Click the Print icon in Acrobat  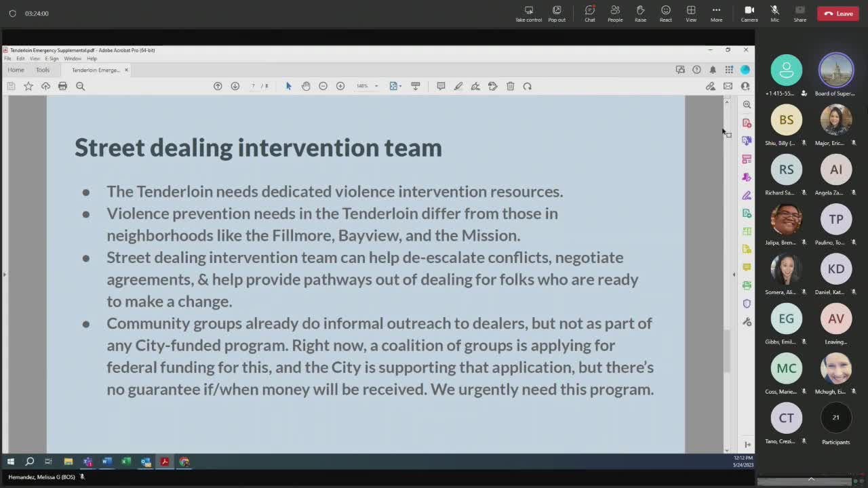63,86
